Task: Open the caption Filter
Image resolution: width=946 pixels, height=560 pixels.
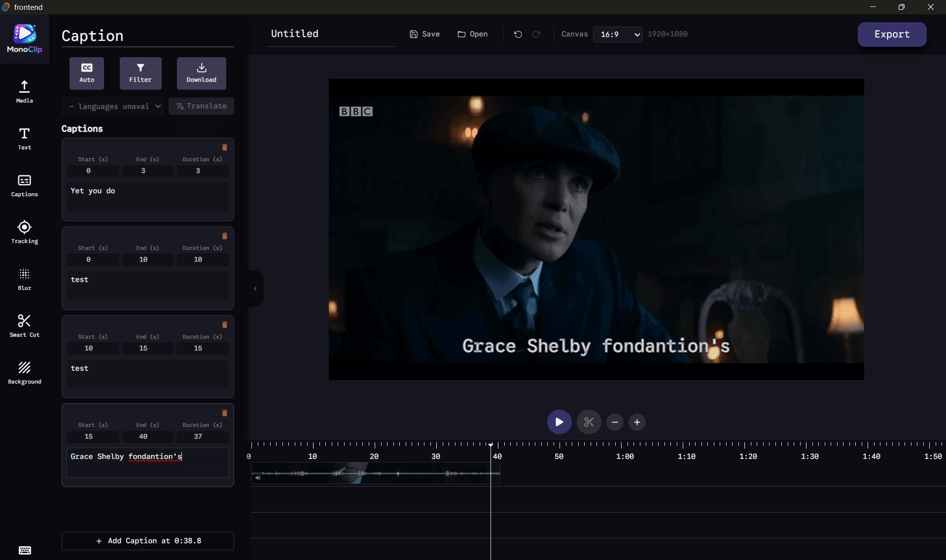Action: (x=140, y=73)
